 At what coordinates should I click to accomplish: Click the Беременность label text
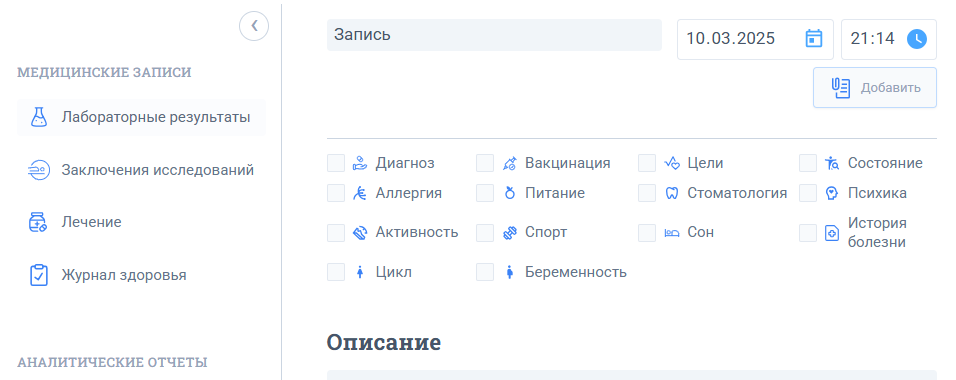[x=576, y=272]
